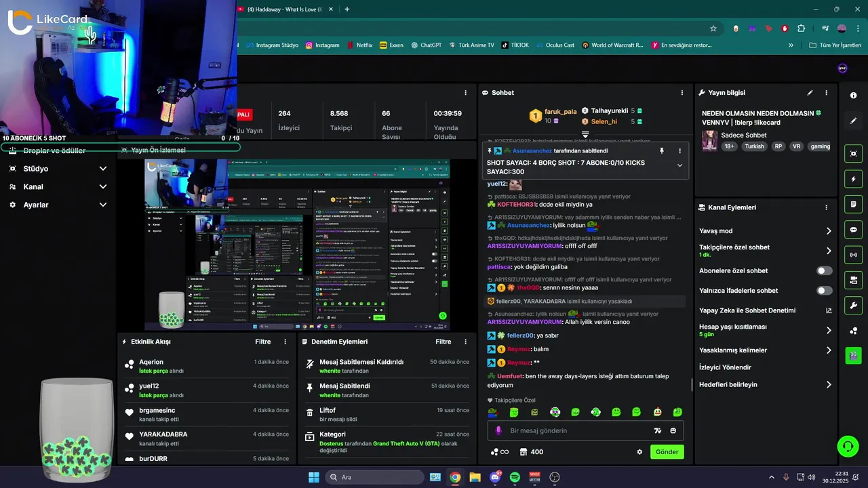This screenshot has height=488, width=868.
Task: Open browser extensions puzzle icon
Action: [x=802, y=28]
